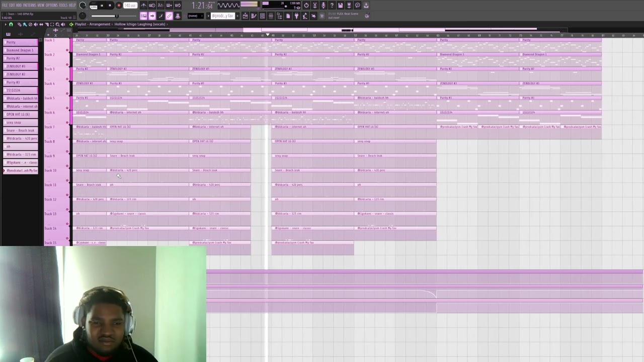The height and width of the screenshot is (362, 644).
Task: Click Hollow Ichigo Laughing (vocals) breadcrumb
Action: tap(140, 24)
